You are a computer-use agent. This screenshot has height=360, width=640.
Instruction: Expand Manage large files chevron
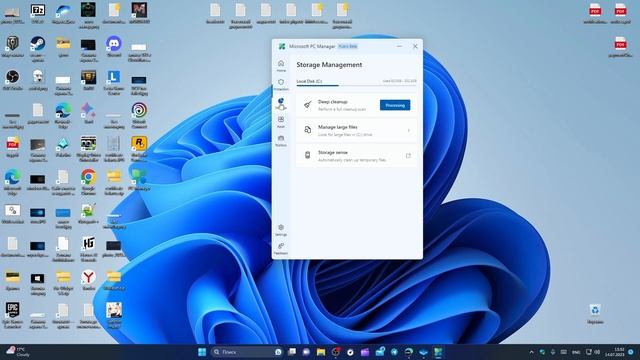point(409,130)
